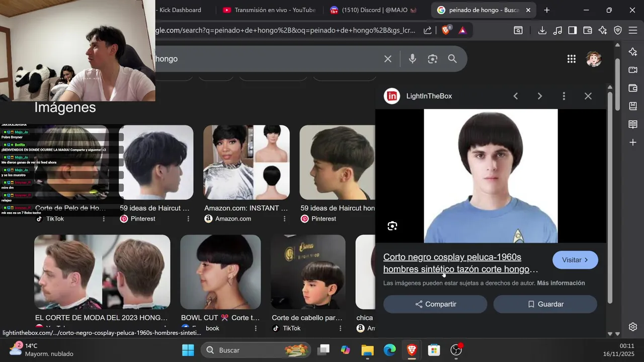Open Leo AI from the toolbar
The height and width of the screenshot is (362, 644).
tap(603, 30)
